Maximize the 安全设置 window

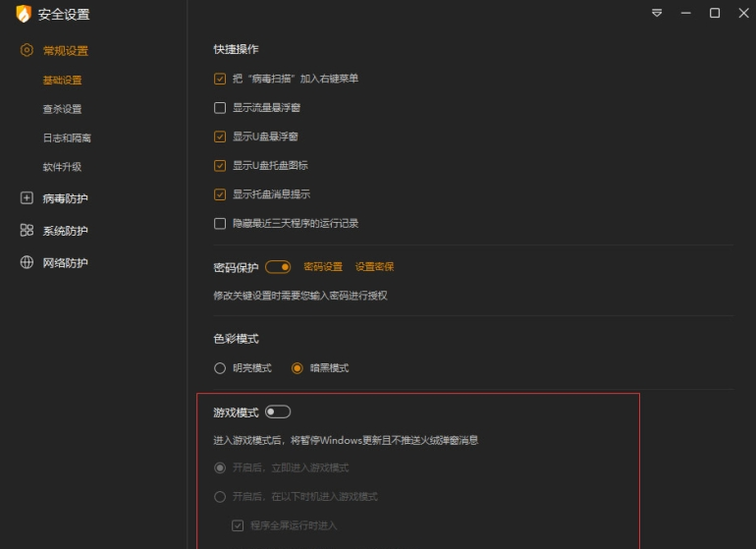point(715,13)
